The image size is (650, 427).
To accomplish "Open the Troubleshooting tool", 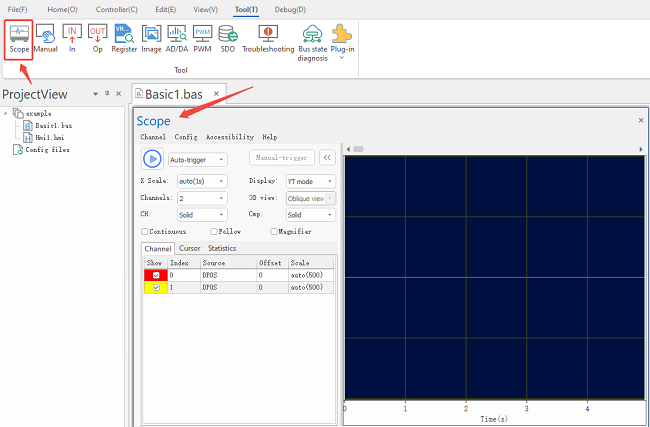I will [268, 40].
